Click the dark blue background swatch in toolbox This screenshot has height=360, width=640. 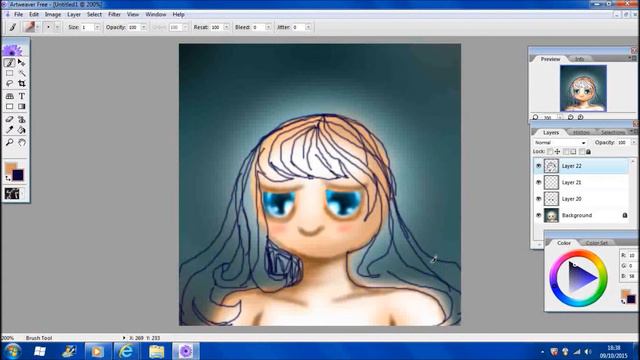pyautogui.click(x=18, y=176)
